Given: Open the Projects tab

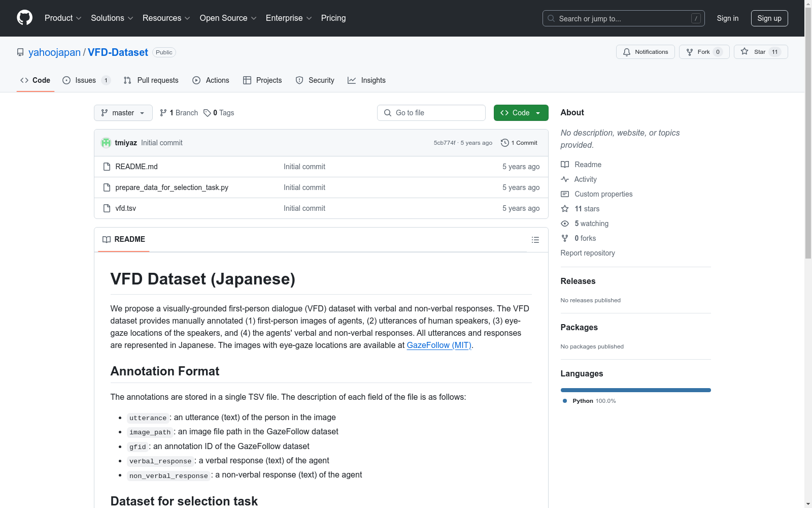Looking at the screenshot, I should [262, 80].
